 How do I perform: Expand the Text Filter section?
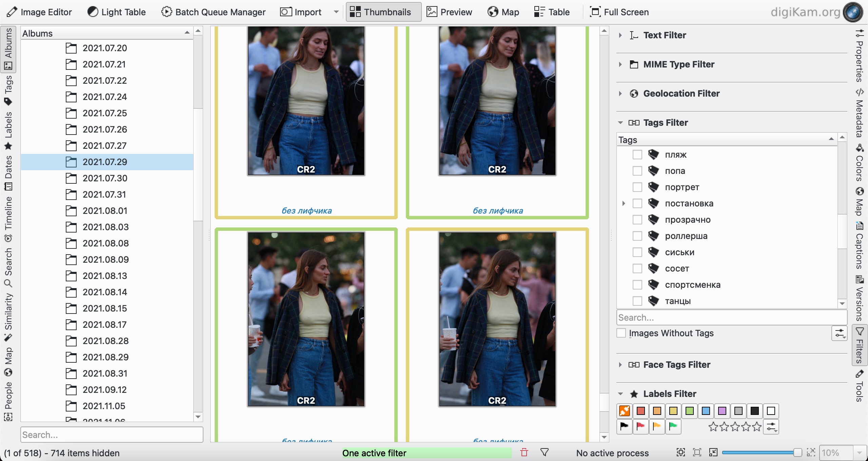tap(620, 35)
